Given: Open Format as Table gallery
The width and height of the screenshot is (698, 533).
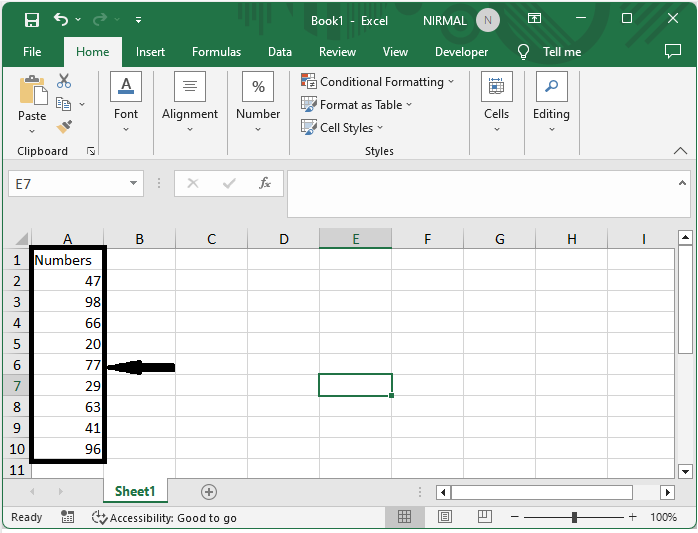Looking at the screenshot, I should tap(357, 105).
